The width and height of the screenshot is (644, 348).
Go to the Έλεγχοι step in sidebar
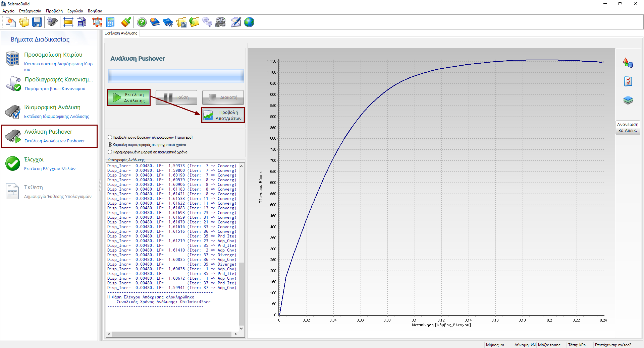click(x=34, y=160)
